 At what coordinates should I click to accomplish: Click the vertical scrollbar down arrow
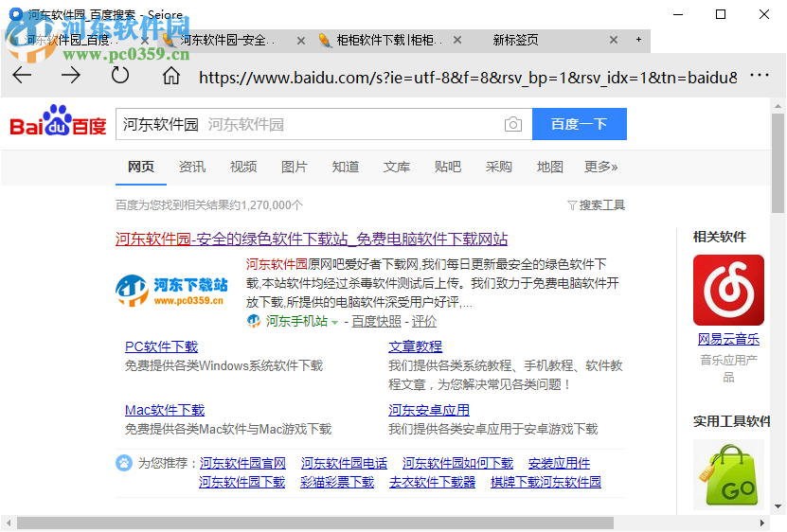778,506
